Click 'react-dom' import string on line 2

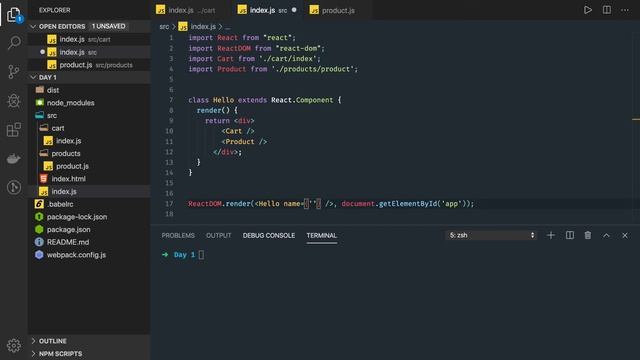pos(298,48)
